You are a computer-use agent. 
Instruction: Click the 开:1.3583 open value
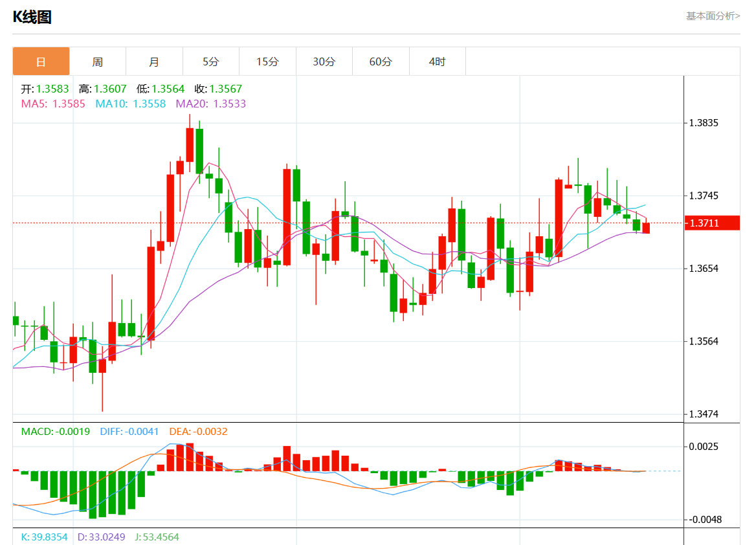tap(45, 89)
